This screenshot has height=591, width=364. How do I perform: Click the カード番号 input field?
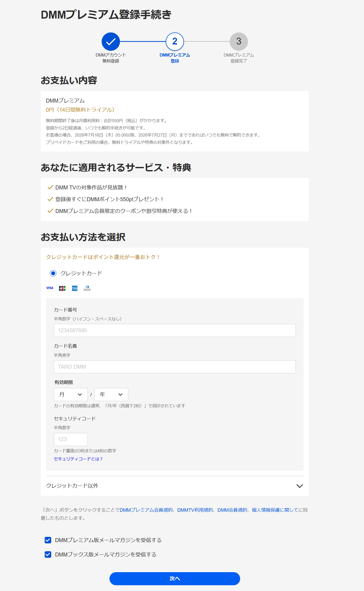[x=175, y=330]
